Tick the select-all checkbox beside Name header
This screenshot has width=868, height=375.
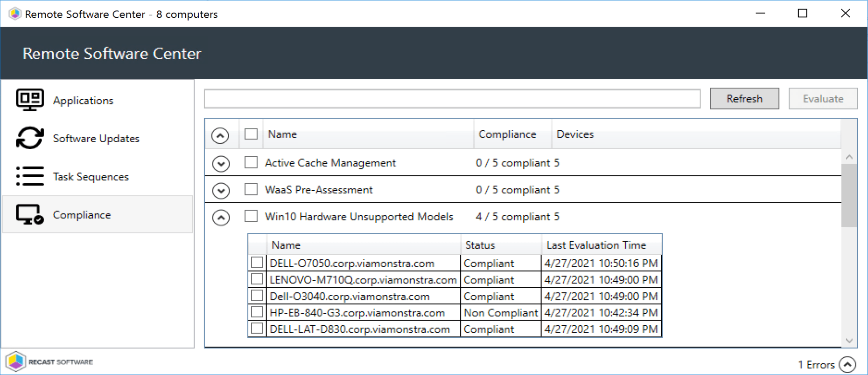pos(251,134)
